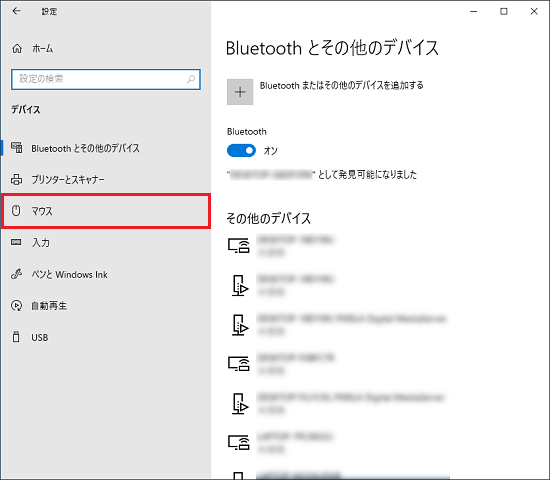Click plus button to add Bluetooth device
This screenshot has height=480, width=550.
pos(240,92)
